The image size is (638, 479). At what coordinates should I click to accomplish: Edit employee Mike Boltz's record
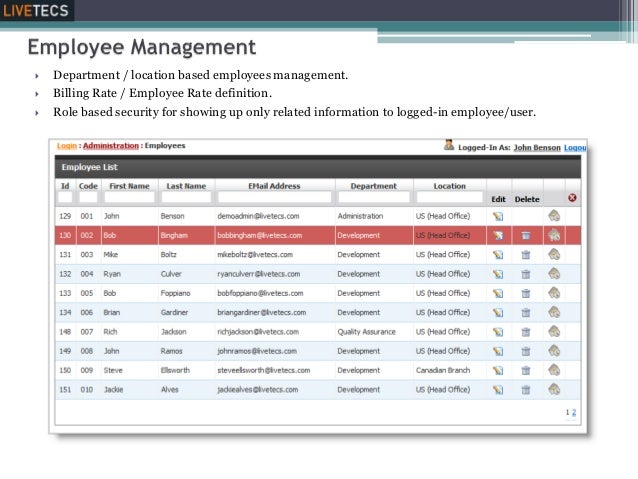click(498, 255)
